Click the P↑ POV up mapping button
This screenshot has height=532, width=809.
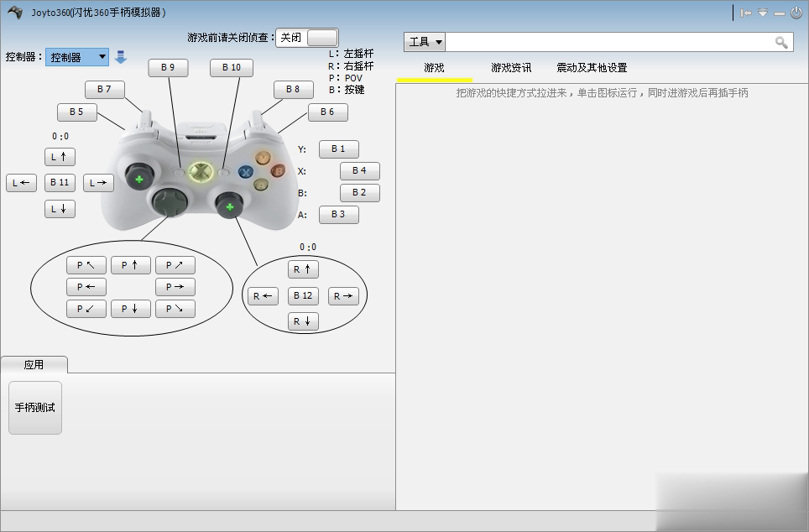pyautogui.click(x=131, y=264)
